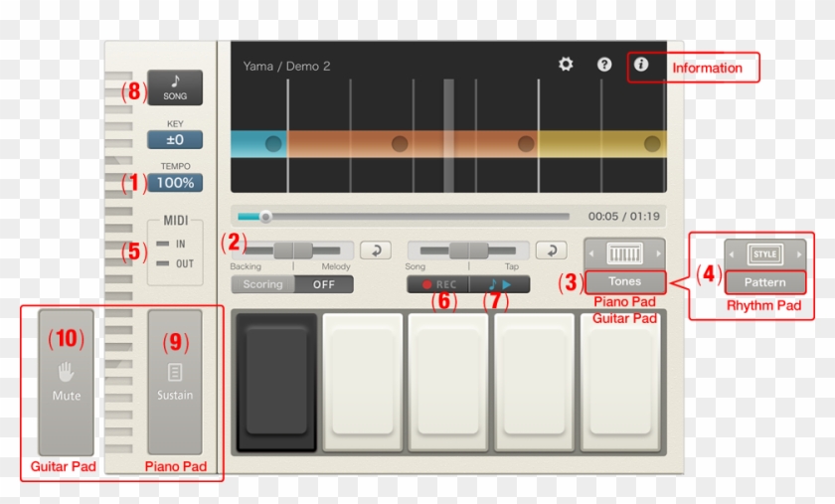Click the yellow chord section in timeline
835x504 pixels.
(x=602, y=144)
